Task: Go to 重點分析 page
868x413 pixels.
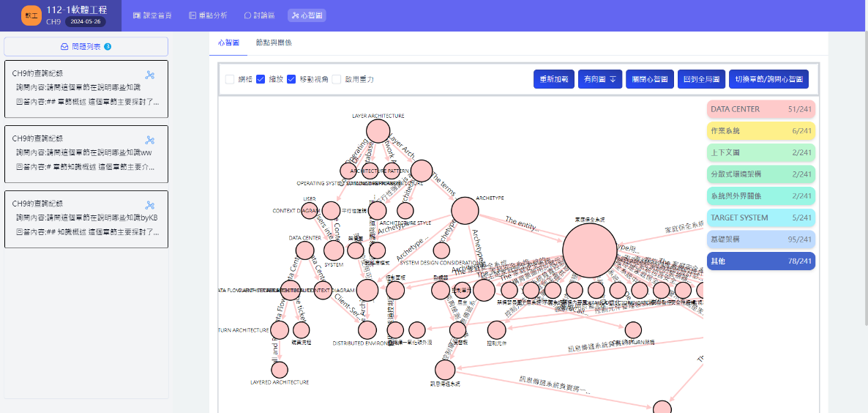Action: [207, 15]
